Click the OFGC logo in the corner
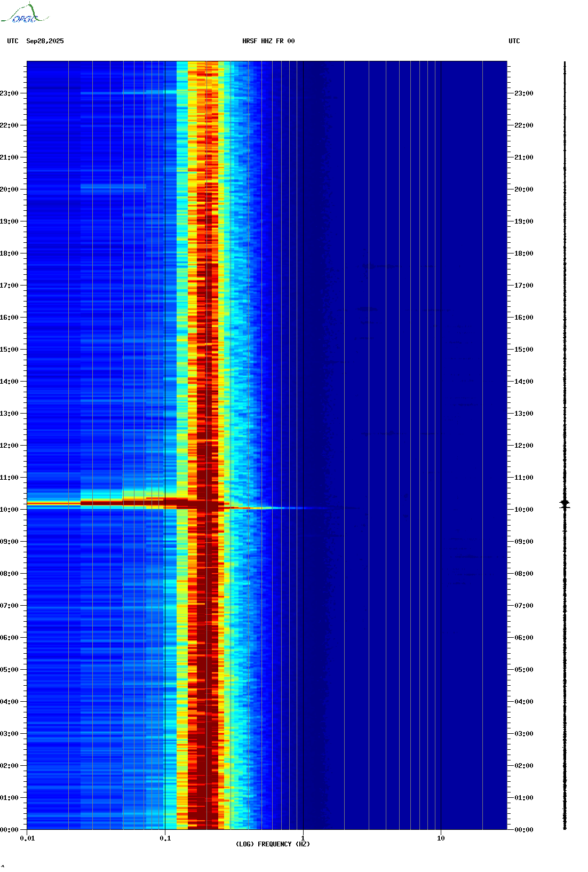 point(24,13)
